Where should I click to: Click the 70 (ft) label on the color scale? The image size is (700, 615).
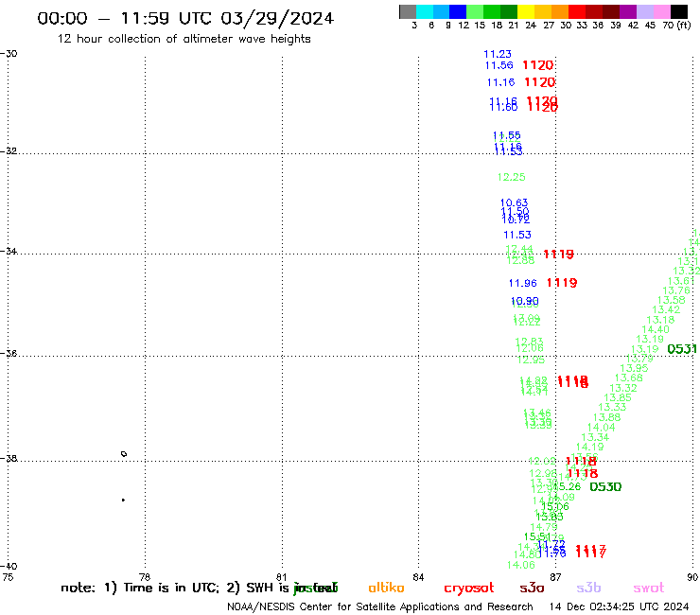pyautogui.click(x=676, y=26)
